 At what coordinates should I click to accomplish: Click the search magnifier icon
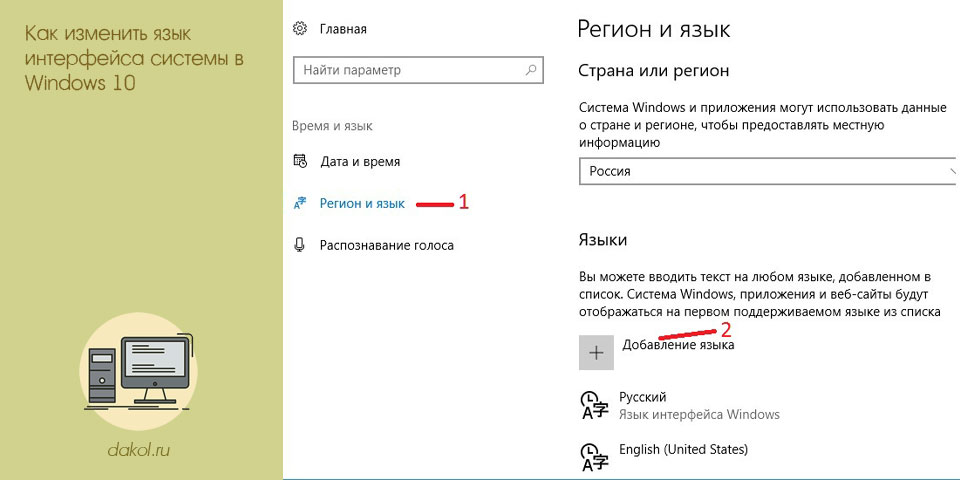pos(531,70)
